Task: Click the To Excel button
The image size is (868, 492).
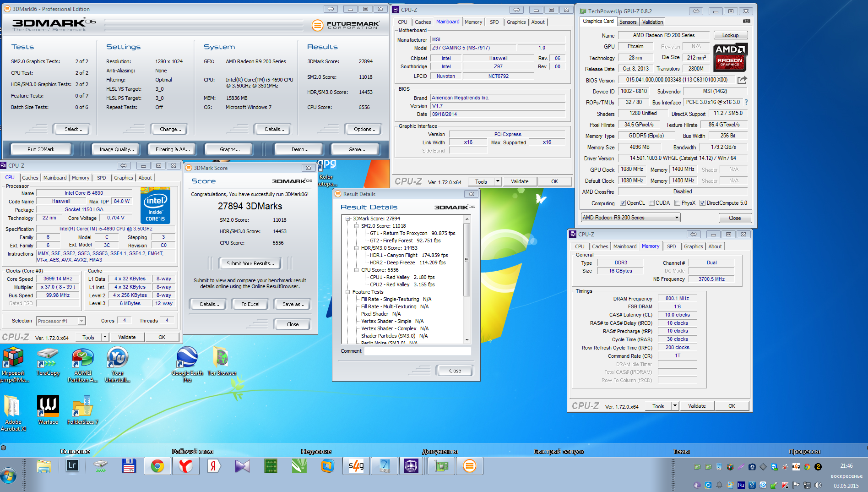Action: pos(250,304)
